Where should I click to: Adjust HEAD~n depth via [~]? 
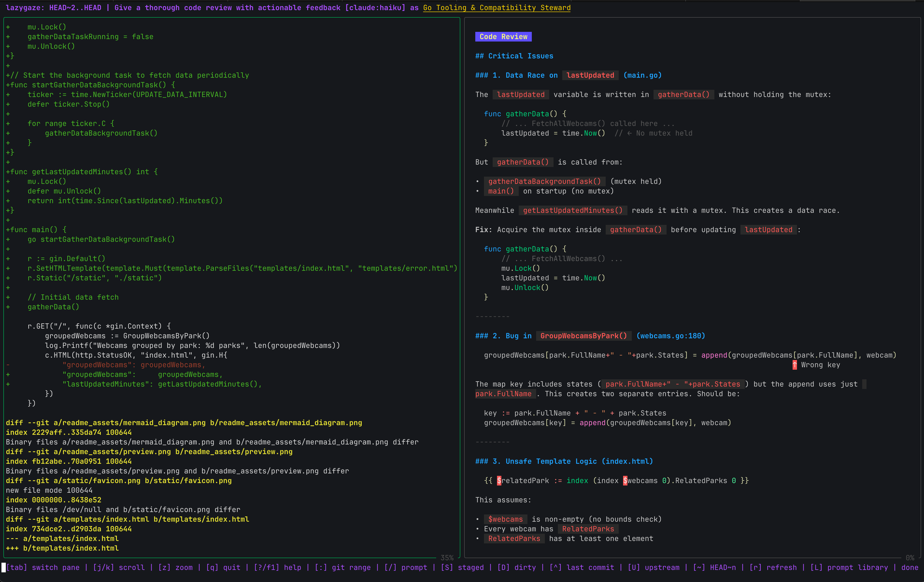(x=699, y=568)
